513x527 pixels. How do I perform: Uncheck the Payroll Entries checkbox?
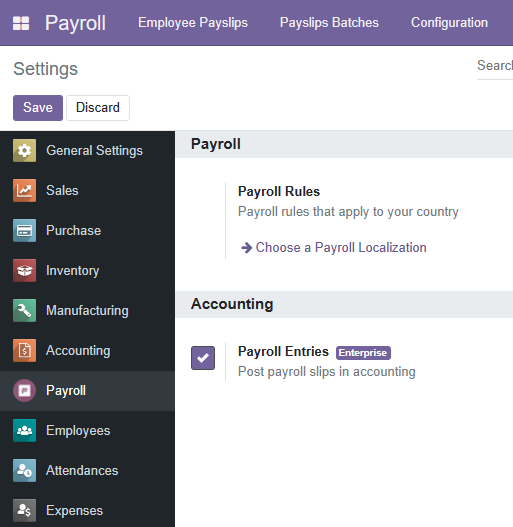click(x=203, y=358)
